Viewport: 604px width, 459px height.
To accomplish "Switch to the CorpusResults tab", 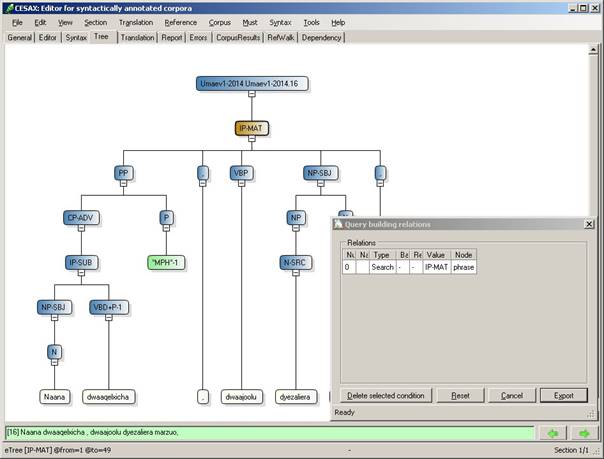I will (238, 37).
